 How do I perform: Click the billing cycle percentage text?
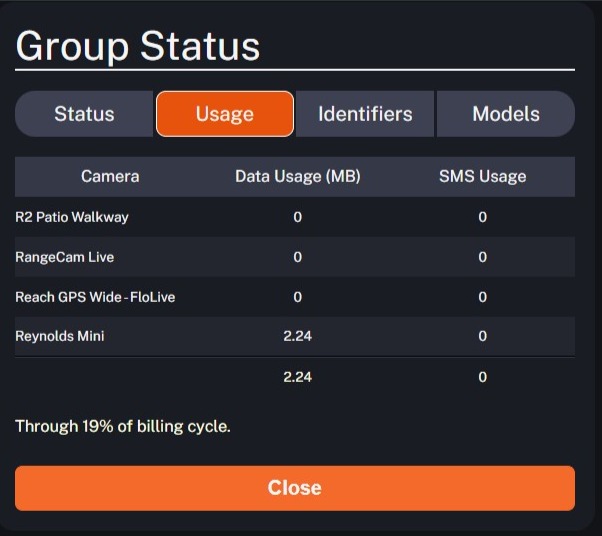click(x=123, y=426)
